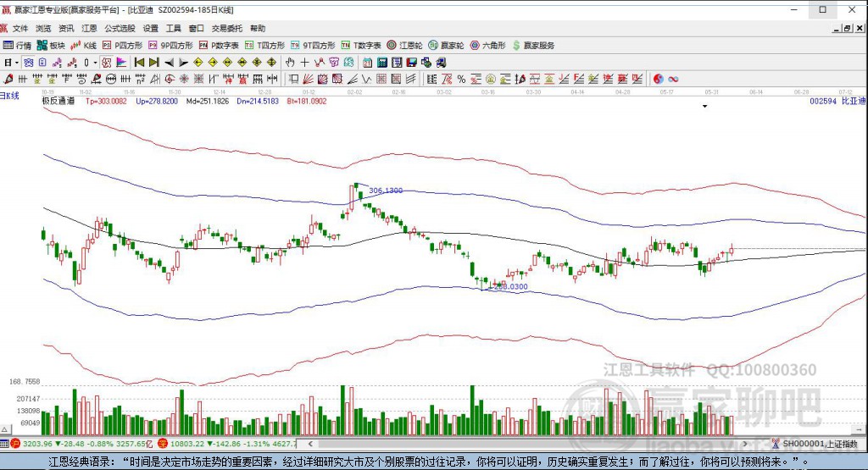Click the small black triangle date marker
The width and height of the screenshot is (868, 470).
click(704, 106)
